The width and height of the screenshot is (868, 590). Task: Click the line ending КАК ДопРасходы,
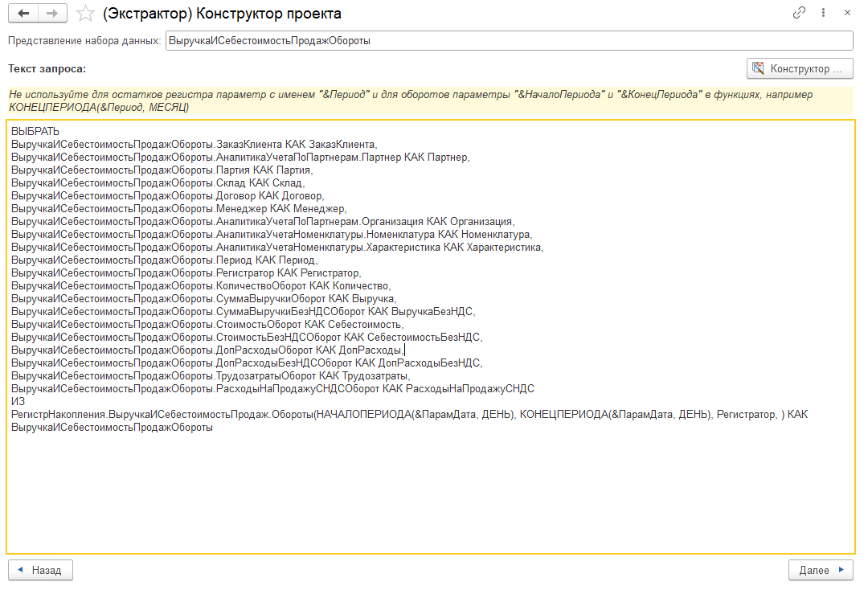(207, 350)
